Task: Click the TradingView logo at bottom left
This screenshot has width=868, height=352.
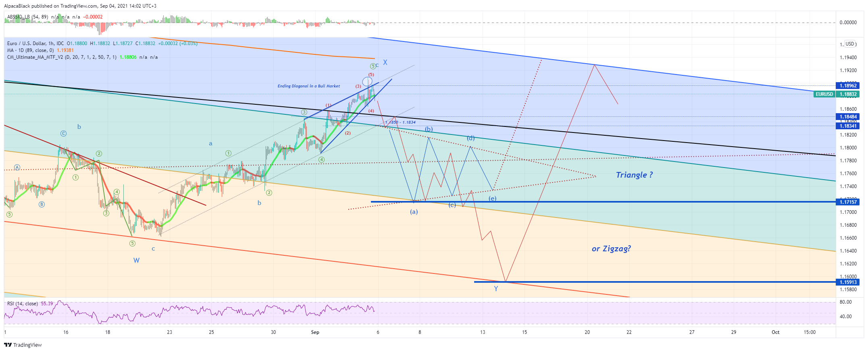Action: (23, 345)
